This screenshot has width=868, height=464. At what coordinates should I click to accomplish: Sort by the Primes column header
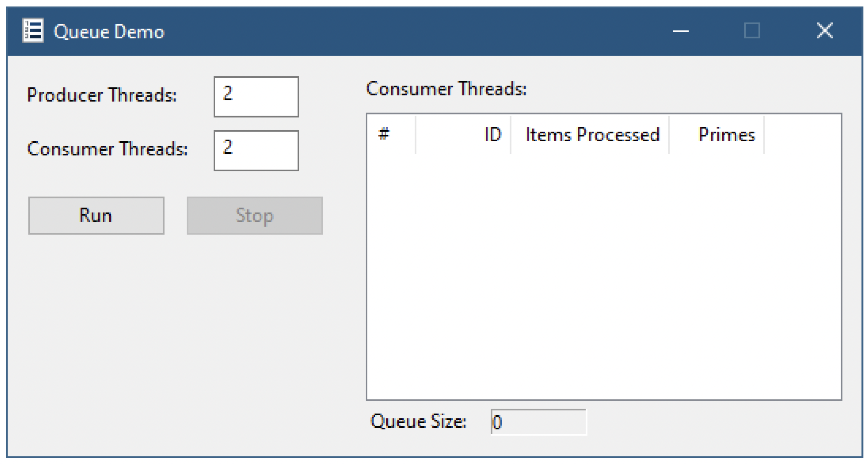(x=717, y=135)
